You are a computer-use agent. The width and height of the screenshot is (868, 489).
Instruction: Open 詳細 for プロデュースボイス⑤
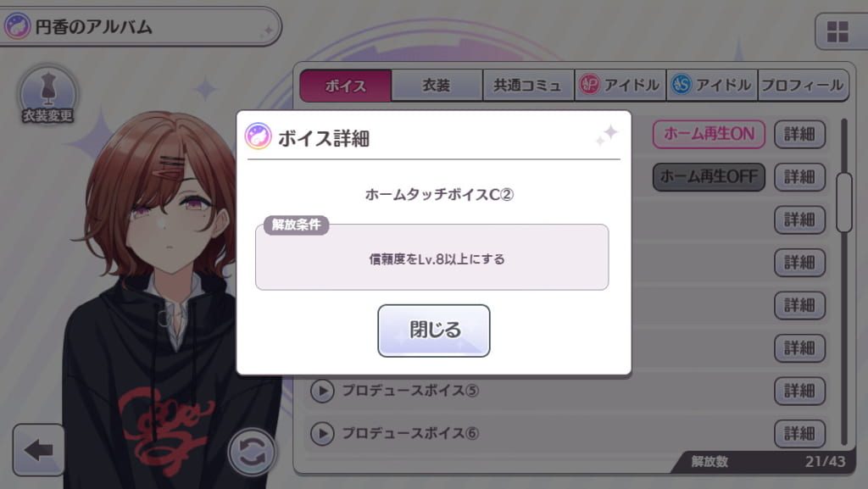point(799,391)
